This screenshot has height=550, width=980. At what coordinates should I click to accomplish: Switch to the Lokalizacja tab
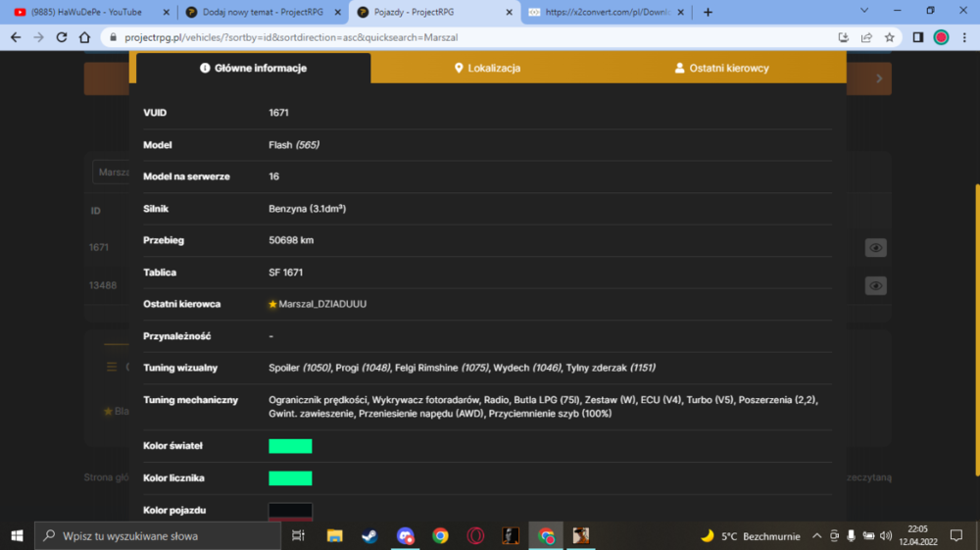click(x=487, y=68)
